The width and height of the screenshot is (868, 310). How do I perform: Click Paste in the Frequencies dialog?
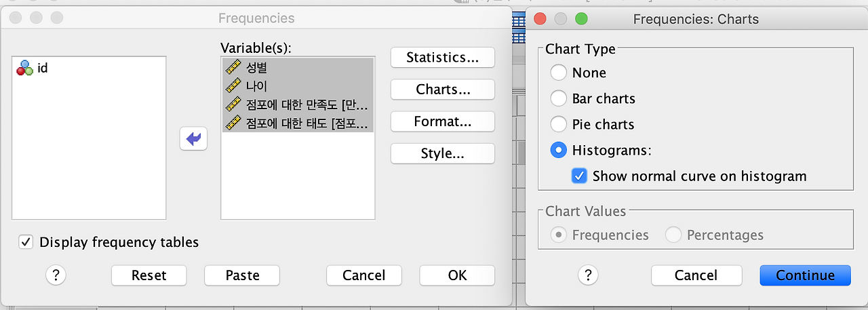pos(242,275)
